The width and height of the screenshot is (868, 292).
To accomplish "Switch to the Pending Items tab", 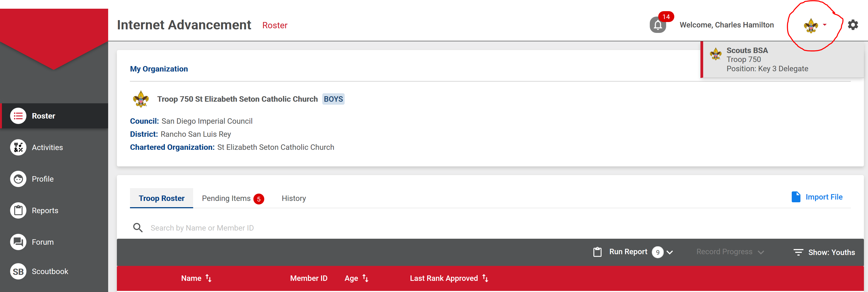I will click(x=226, y=198).
